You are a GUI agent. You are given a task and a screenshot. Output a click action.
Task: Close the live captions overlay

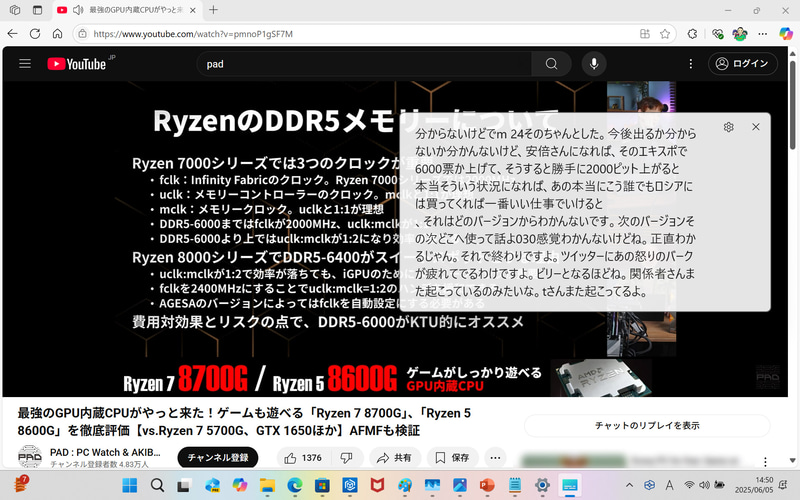click(x=756, y=127)
